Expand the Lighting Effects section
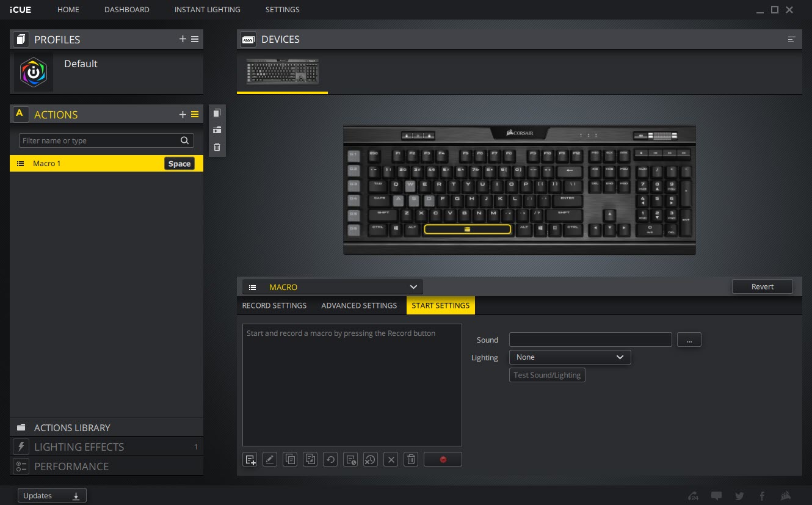The height and width of the screenshot is (505, 812). [x=106, y=447]
